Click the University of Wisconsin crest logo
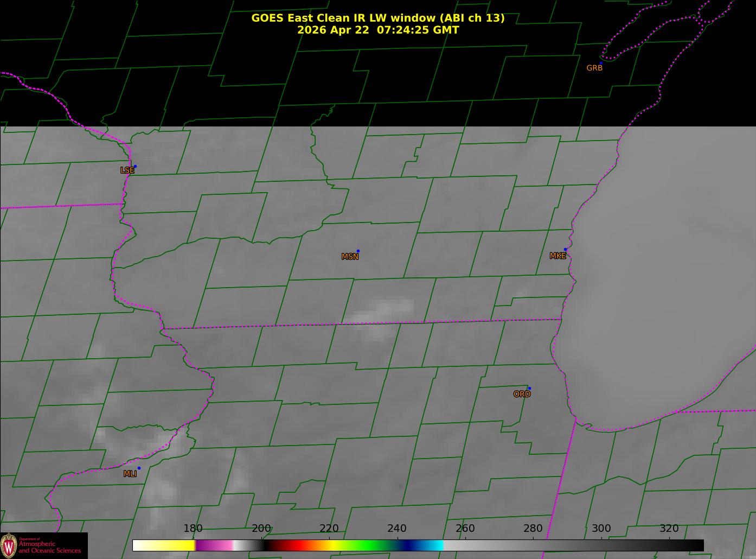The image size is (756, 559). 9,545
